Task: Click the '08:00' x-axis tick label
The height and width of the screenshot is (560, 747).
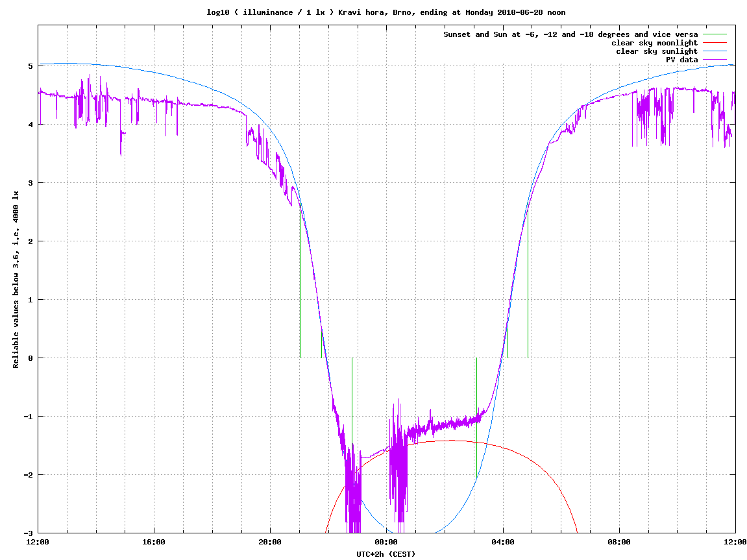Action: pyautogui.click(x=619, y=542)
